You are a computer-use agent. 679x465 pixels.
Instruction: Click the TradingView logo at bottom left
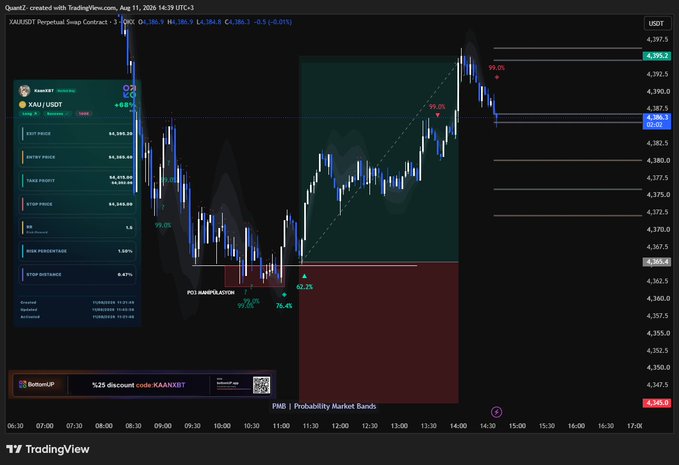[x=48, y=449]
